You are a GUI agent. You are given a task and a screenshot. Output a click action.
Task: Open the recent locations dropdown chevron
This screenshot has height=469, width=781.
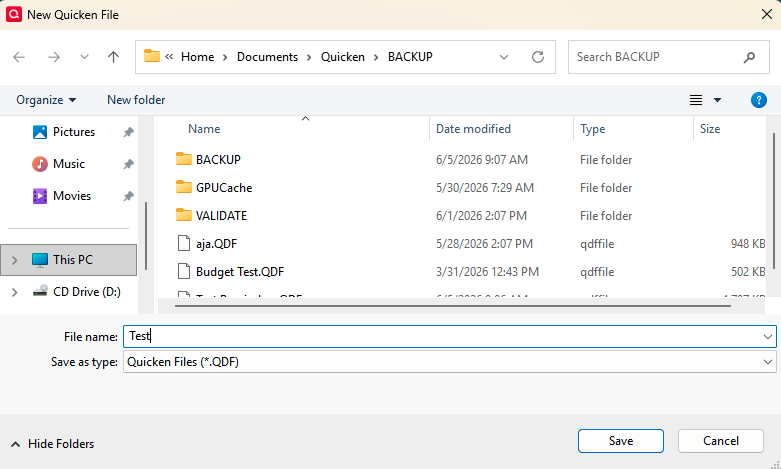84,57
